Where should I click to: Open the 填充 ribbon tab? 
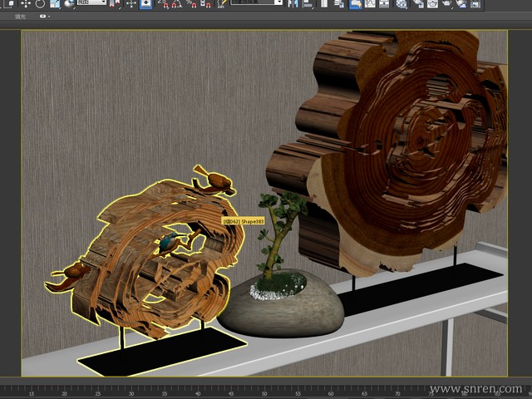[x=20, y=17]
